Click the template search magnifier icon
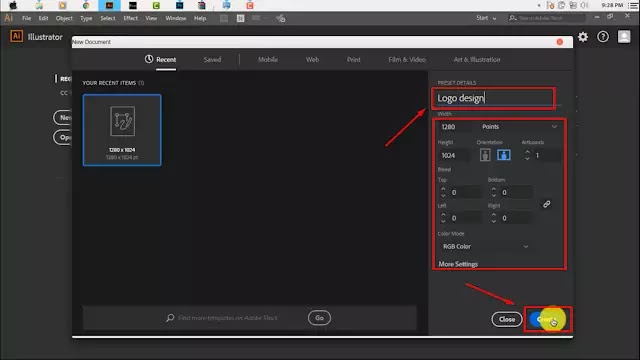Viewport: 640px width, 360px height. click(170, 318)
